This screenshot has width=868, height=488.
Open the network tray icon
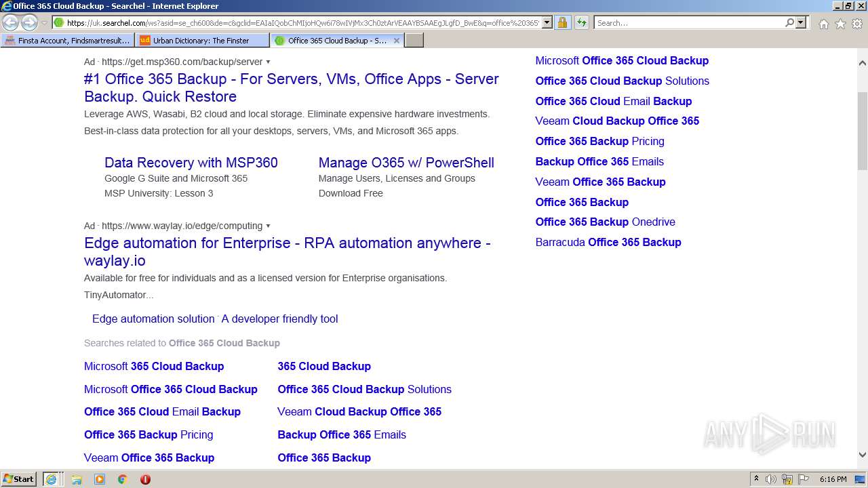point(787,479)
